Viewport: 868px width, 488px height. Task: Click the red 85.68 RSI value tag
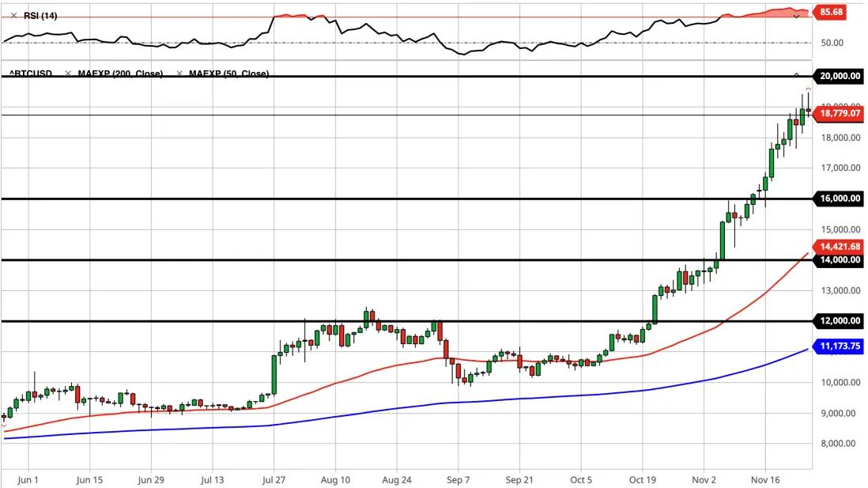click(830, 12)
